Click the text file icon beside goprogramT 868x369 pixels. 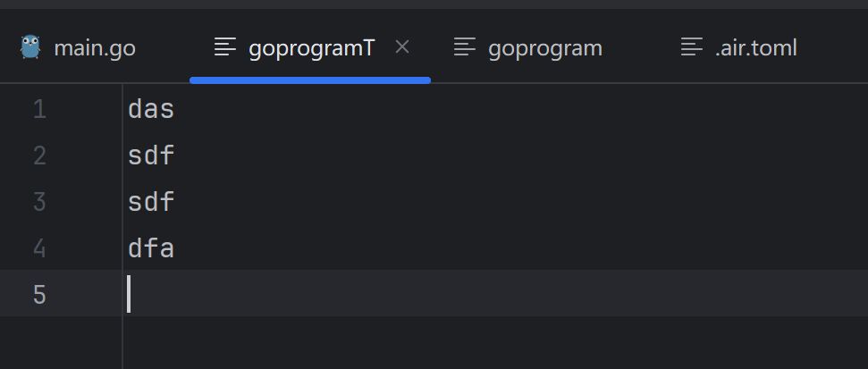226,47
